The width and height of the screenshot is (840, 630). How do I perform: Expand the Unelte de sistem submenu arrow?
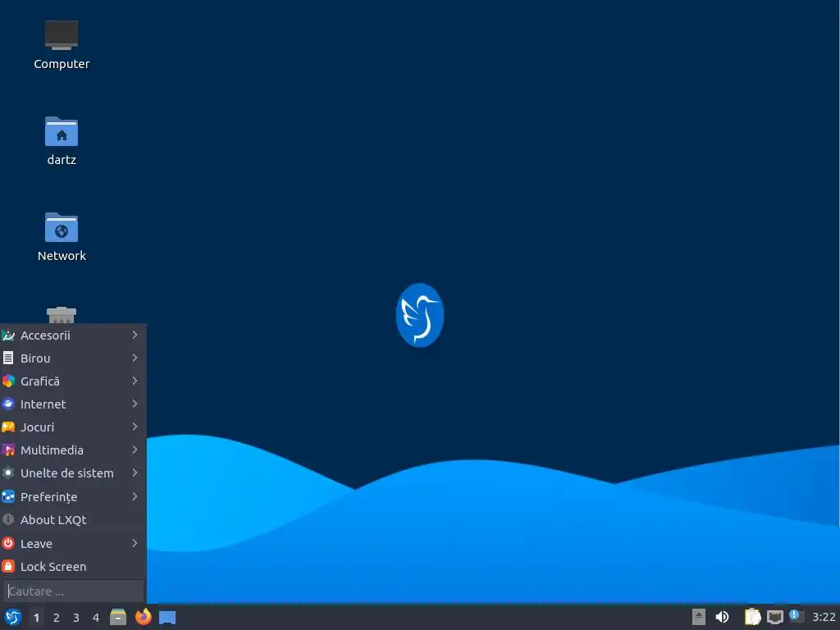pos(135,473)
